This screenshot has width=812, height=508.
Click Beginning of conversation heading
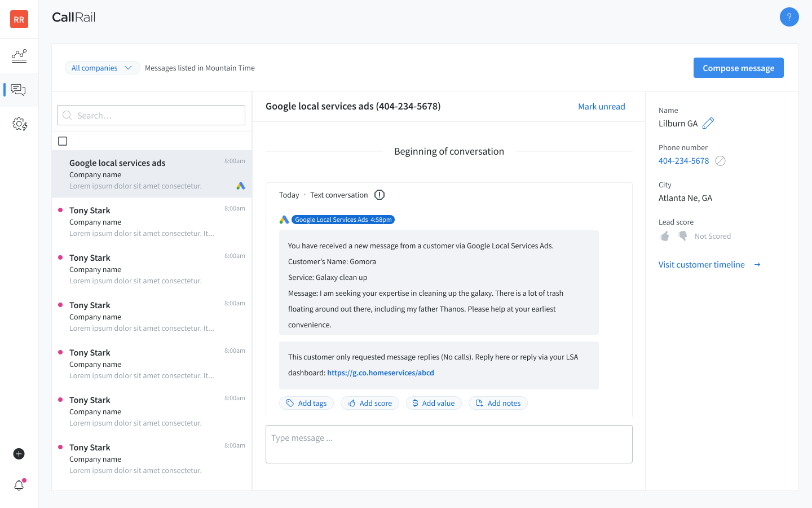point(449,151)
